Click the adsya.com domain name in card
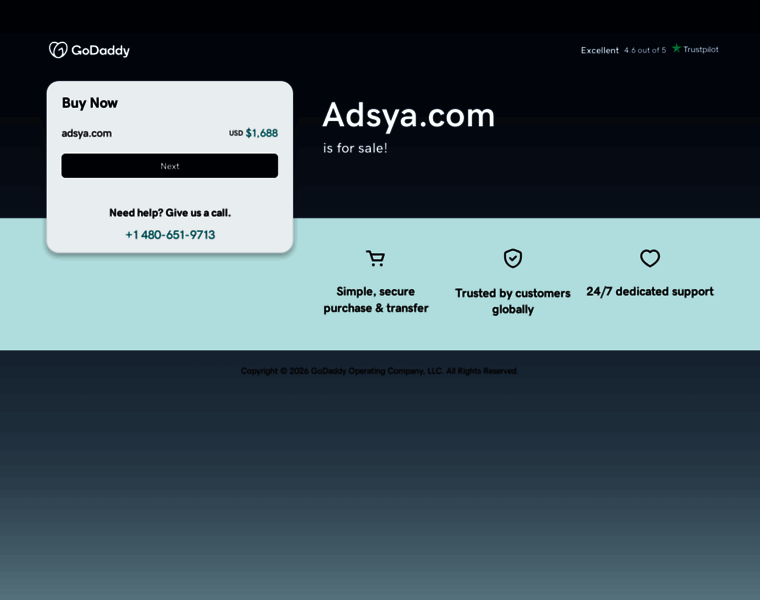760x600 pixels. (86, 133)
